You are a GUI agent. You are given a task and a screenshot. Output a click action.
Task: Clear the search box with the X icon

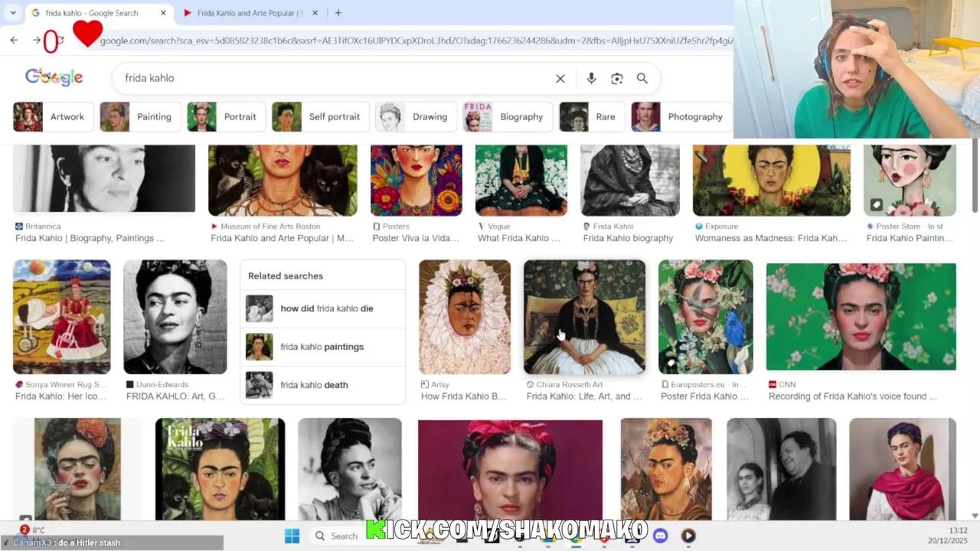(x=560, y=78)
